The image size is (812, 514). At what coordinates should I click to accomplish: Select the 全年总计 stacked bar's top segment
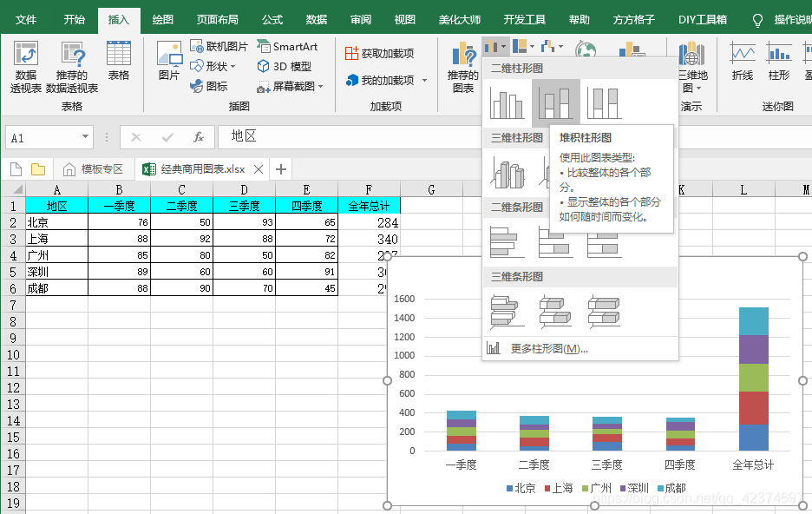tap(754, 321)
